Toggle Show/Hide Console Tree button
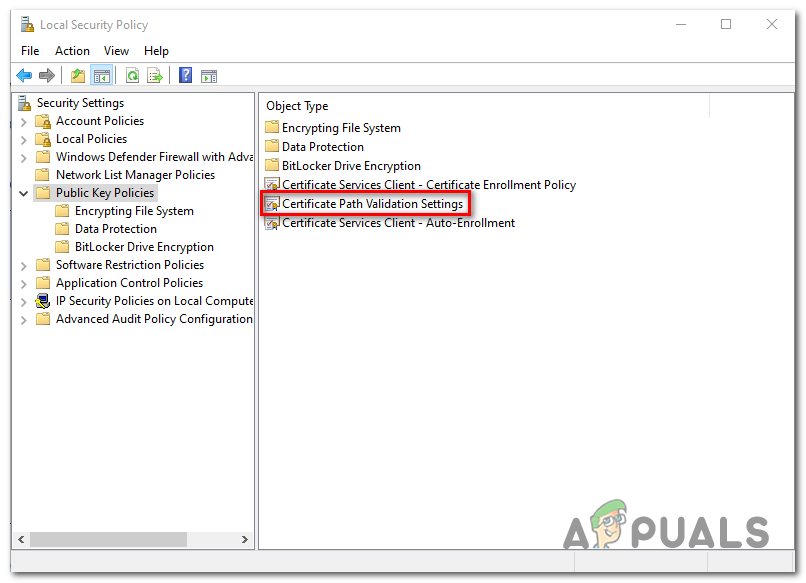 (101, 76)
